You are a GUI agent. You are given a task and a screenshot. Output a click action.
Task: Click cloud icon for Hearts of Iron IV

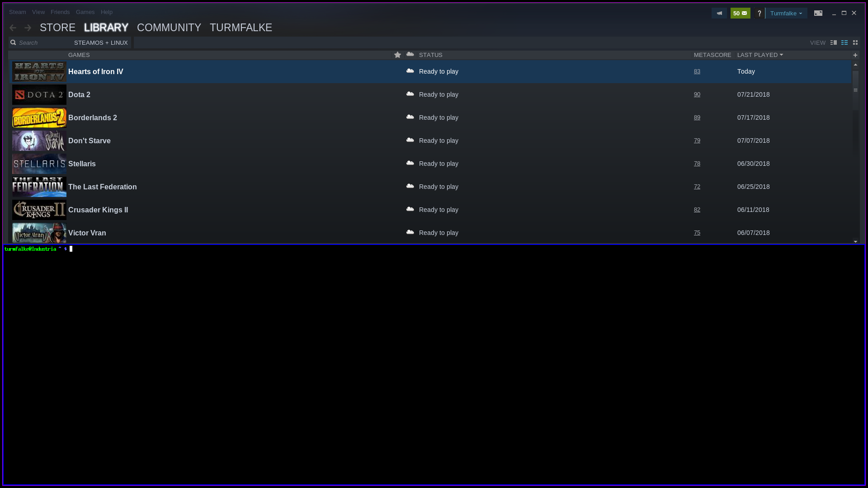coord(410,71)
